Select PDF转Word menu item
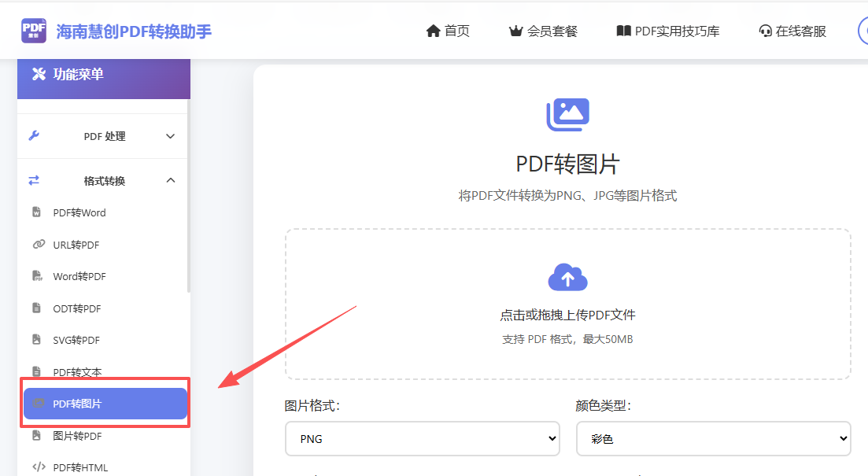This screenshot has width=868, height=476. pyautogui.click(x=104, y=212)
